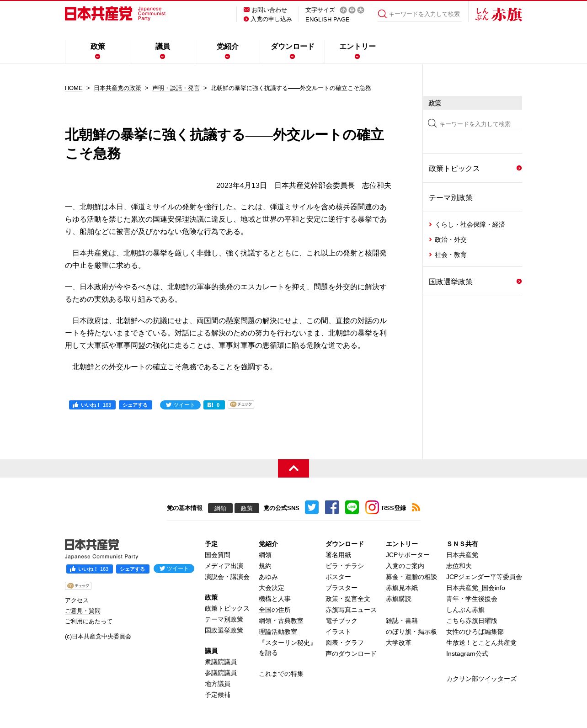Focus the header keyword search field
587x728 pixels.
pyautogui.click(x=424, y=14)
